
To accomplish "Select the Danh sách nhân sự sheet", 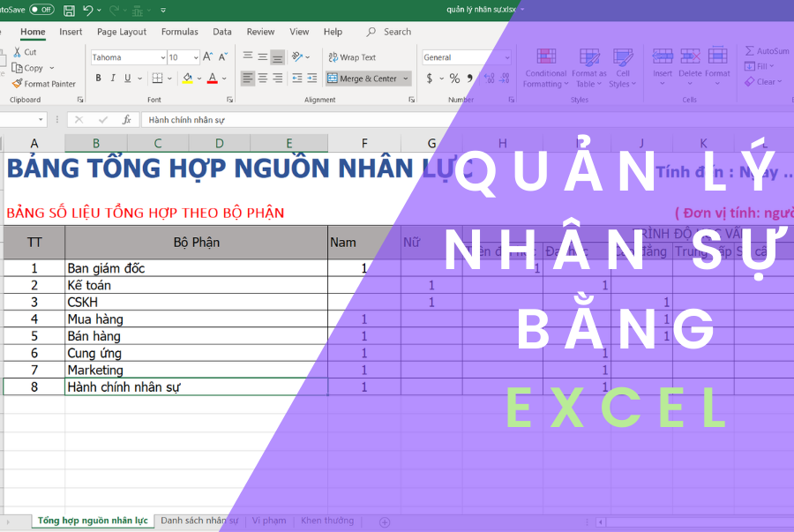I will 199,521.
